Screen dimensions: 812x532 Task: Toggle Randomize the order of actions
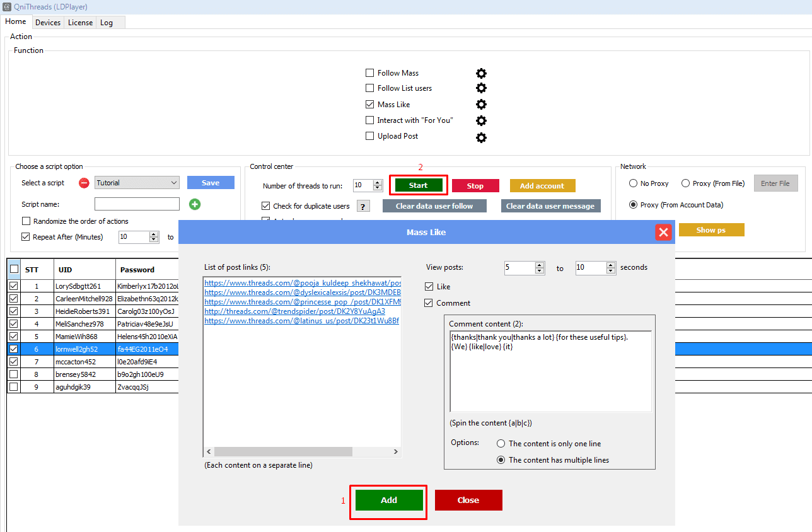26,221
